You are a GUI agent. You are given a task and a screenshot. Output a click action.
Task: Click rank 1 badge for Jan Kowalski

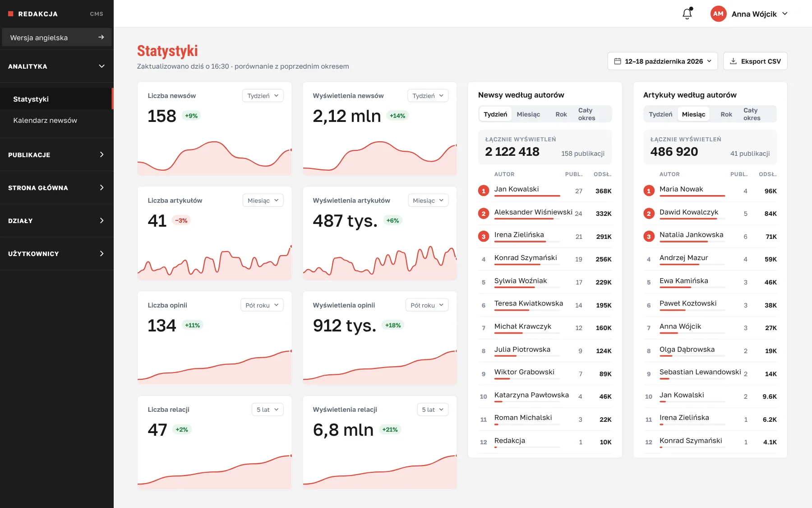pyautogui.click(x=484, y=191)
